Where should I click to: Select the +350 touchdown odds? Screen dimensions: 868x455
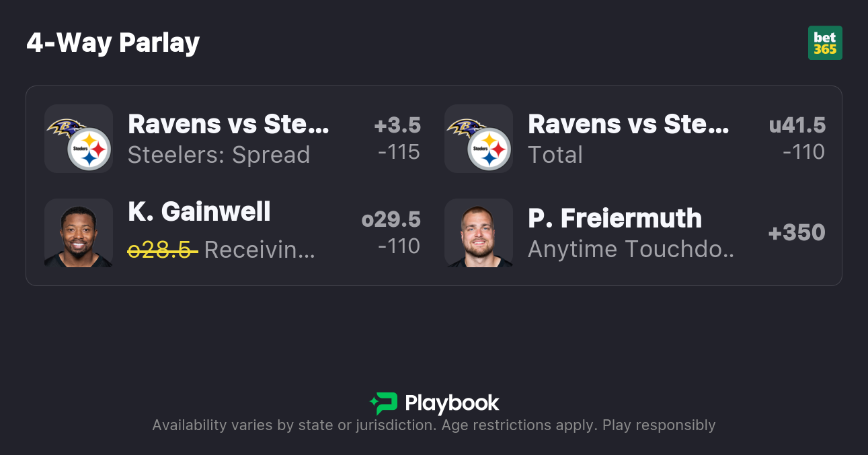click(x=797, y=233)
